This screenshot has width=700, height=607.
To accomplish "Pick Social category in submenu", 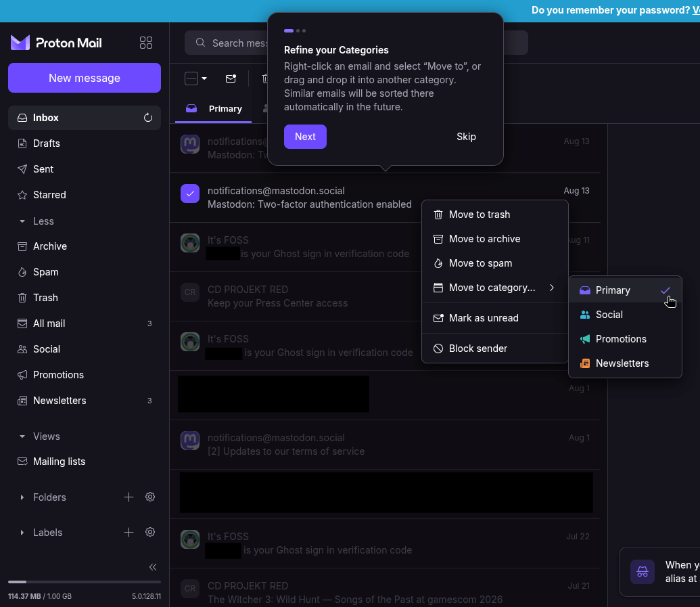I will [x=625, y=315].
